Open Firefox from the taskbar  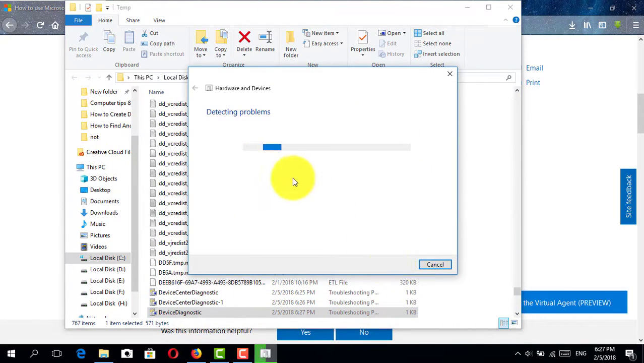pos(196,353)
